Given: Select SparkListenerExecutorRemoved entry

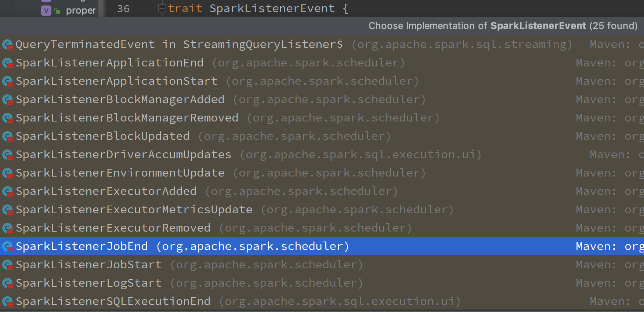Looking at the screenshot, I should (113, 228).
